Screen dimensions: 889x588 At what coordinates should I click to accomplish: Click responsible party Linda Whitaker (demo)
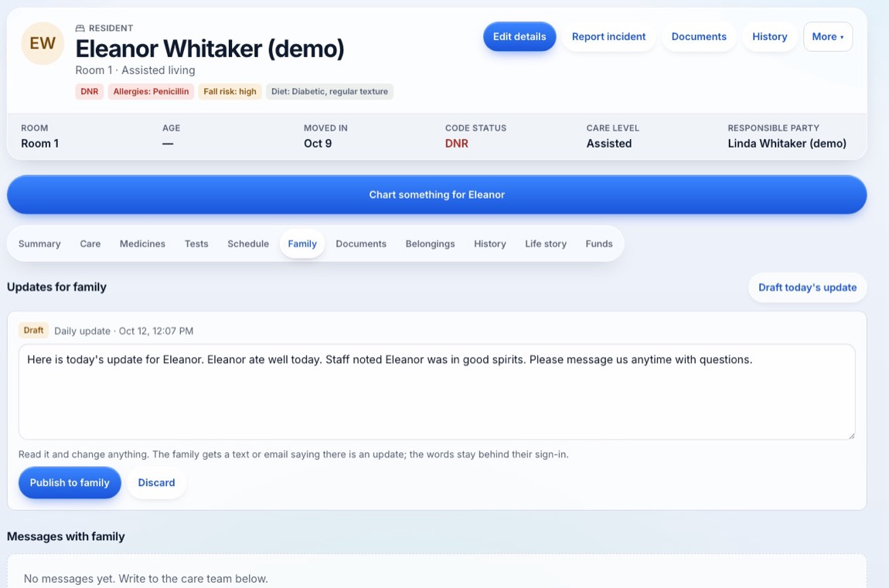pyautogui.click(x=787, y=143)
